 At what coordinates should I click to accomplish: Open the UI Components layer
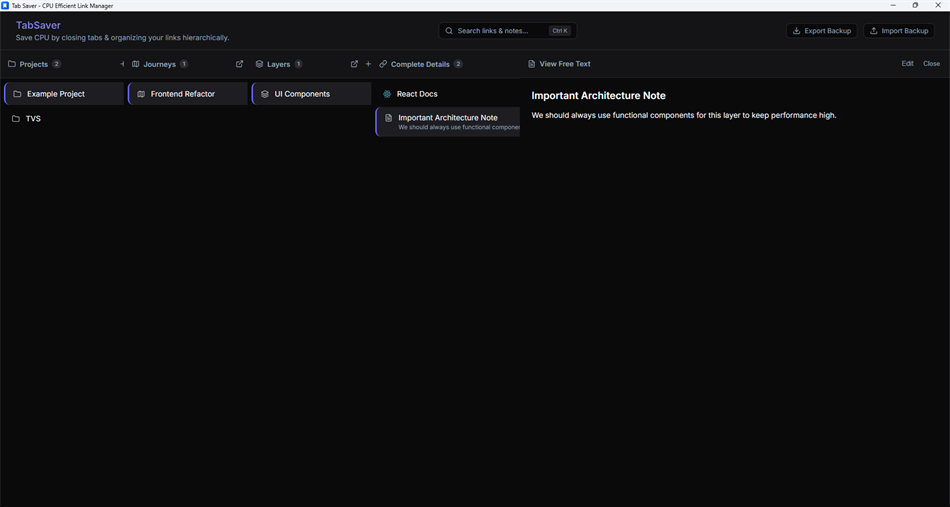pyautogui.click(x=311, y=94)
